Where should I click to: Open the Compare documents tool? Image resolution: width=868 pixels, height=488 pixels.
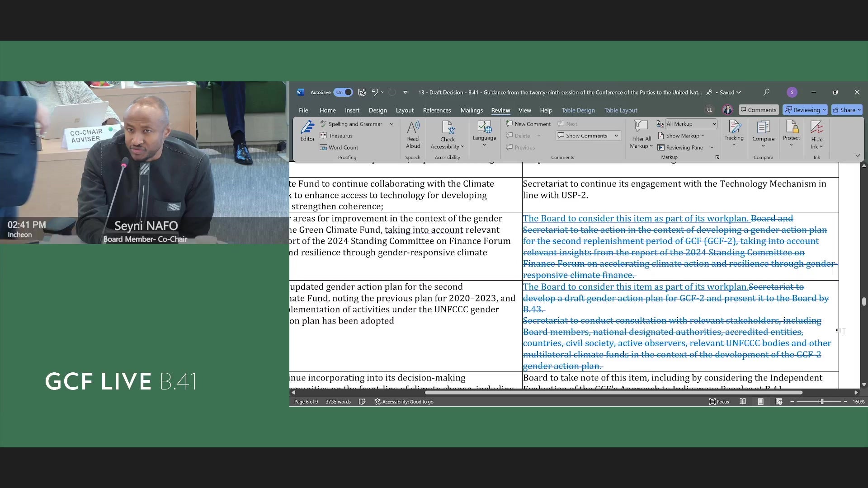click(x=763, y=133)
